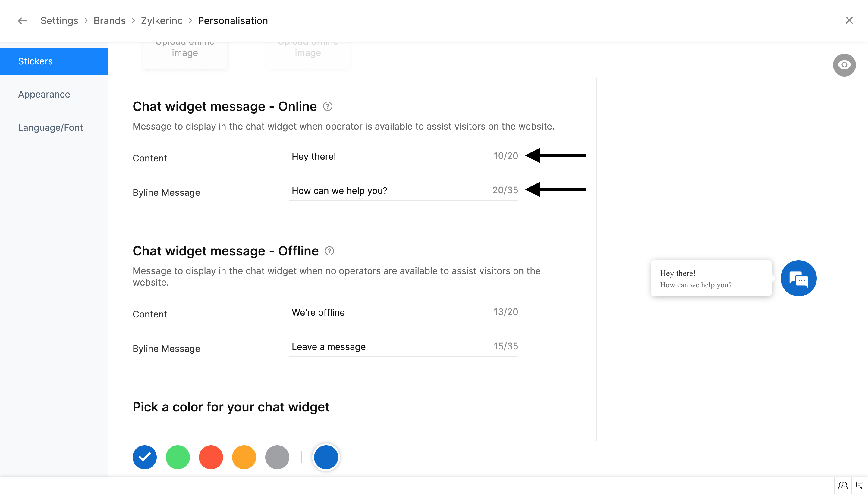The height and width of the screenshot is (494, 868).
Task: Open the custom color picker circle
Action: click(326, 457)
